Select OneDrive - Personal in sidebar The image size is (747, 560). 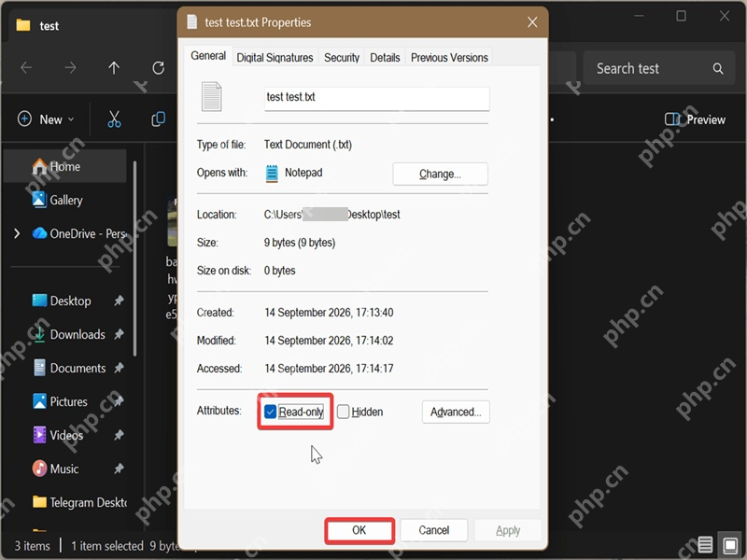[x=79, y=233]
